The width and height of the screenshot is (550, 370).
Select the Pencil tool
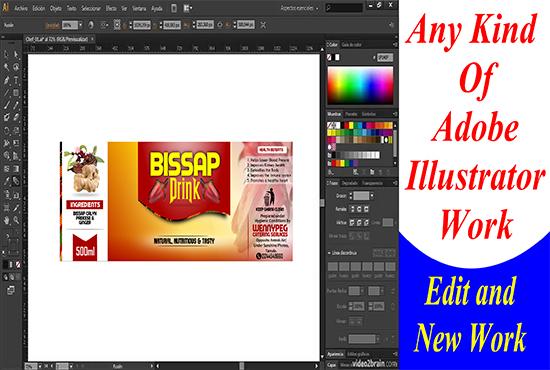click(16, 105)
